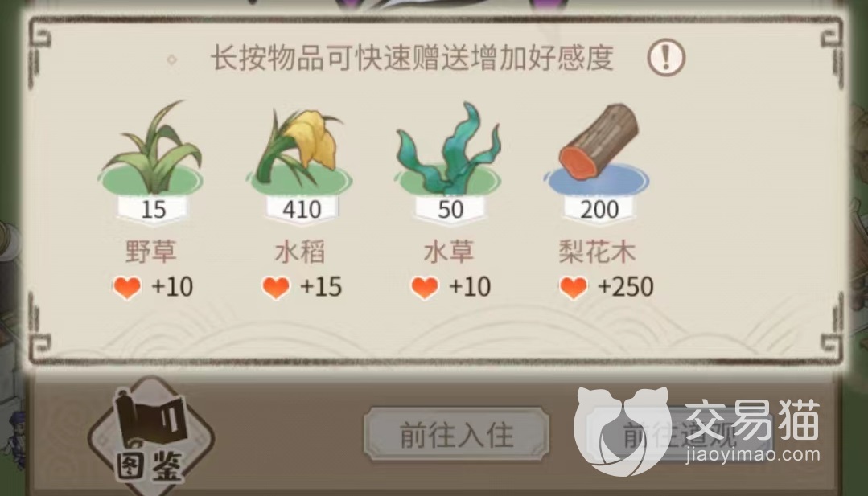
Task: Click the 野草 quantity badge showing 15
Action: (x=153, y=210)
